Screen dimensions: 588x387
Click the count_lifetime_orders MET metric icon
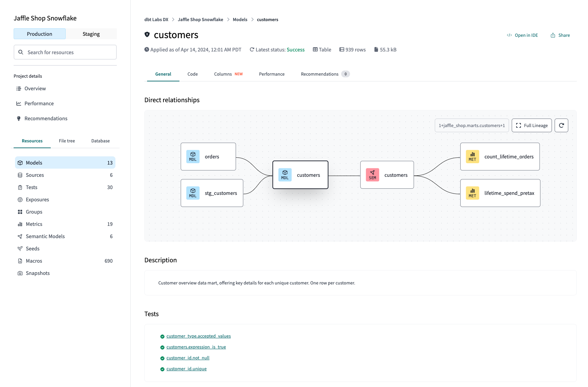(472, 157)
